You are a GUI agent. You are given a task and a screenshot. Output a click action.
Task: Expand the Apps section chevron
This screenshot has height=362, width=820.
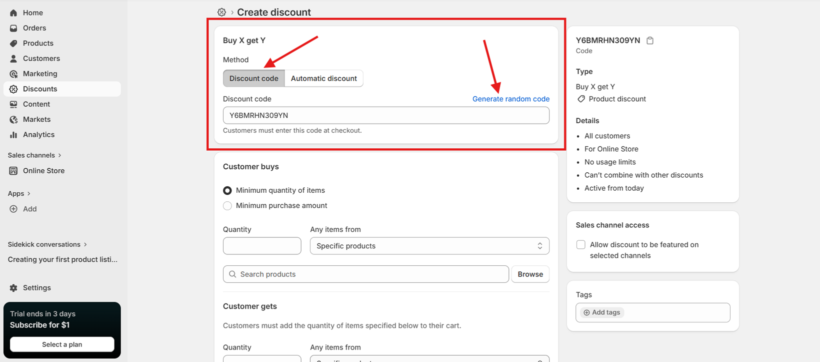point(29,194)
